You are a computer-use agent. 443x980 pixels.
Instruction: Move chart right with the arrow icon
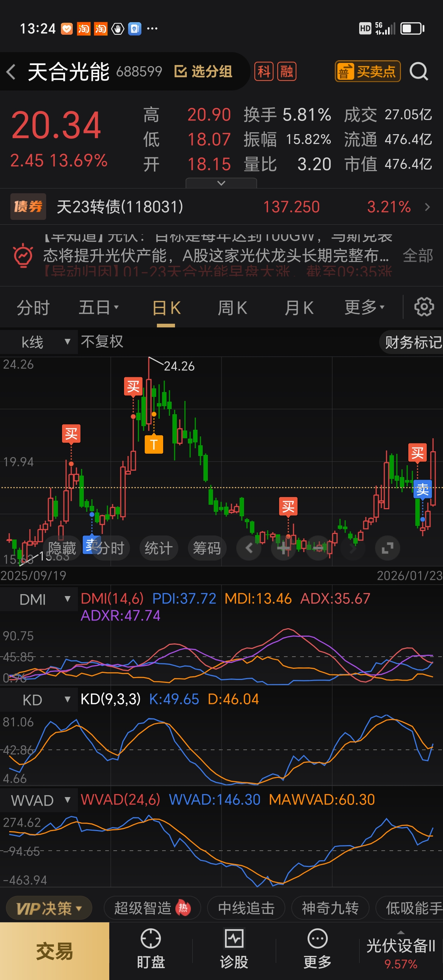[353, 548]
